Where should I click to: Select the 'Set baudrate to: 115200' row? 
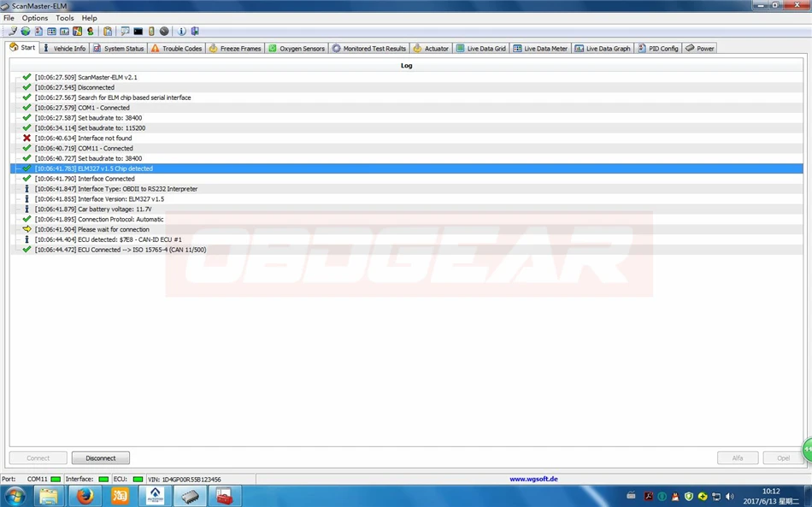406,128
